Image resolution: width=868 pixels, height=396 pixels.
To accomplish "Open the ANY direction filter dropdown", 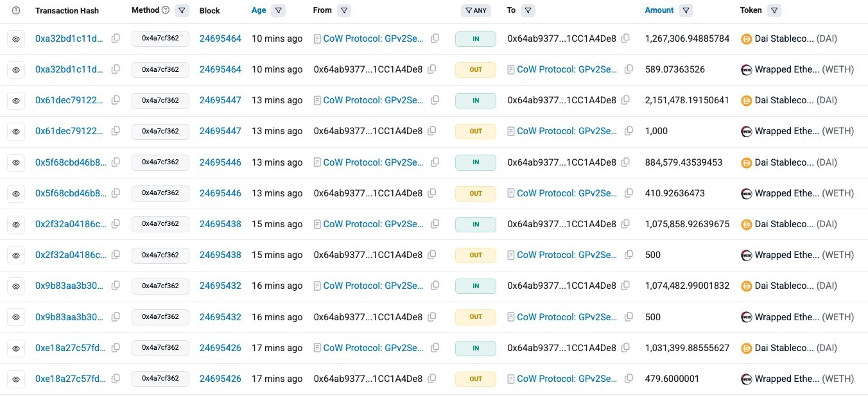I will (x=475, y=10).
